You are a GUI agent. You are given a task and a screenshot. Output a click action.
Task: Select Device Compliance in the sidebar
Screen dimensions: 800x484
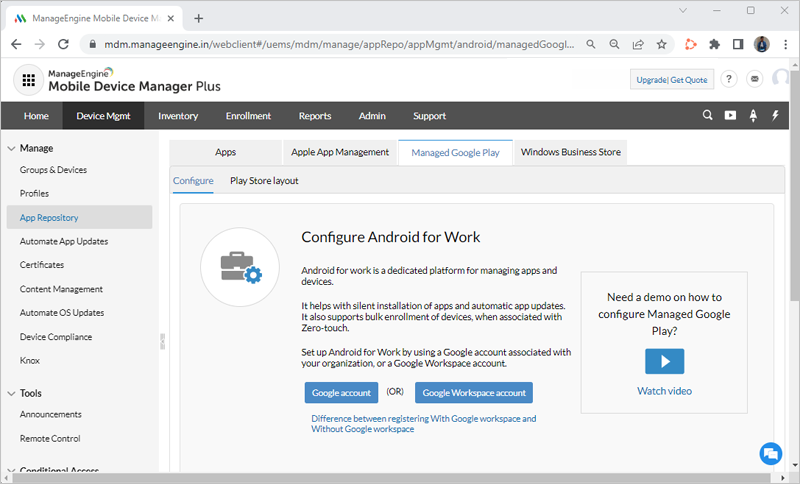pos(56,337)
